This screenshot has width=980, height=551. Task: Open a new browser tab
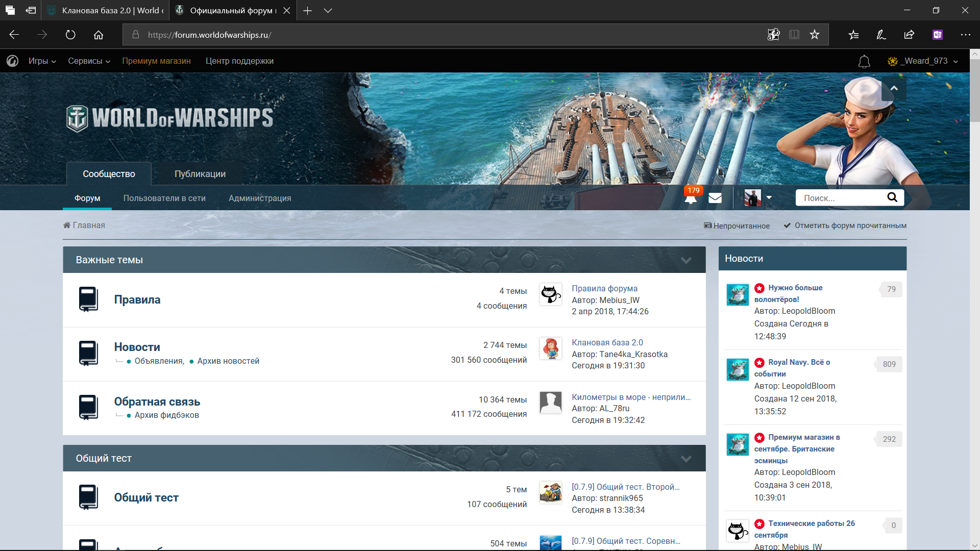pos(307,10)
